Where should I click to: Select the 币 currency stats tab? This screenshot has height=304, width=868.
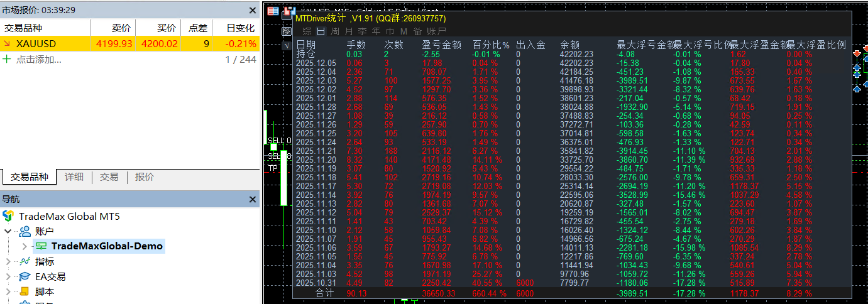[390, 31]
